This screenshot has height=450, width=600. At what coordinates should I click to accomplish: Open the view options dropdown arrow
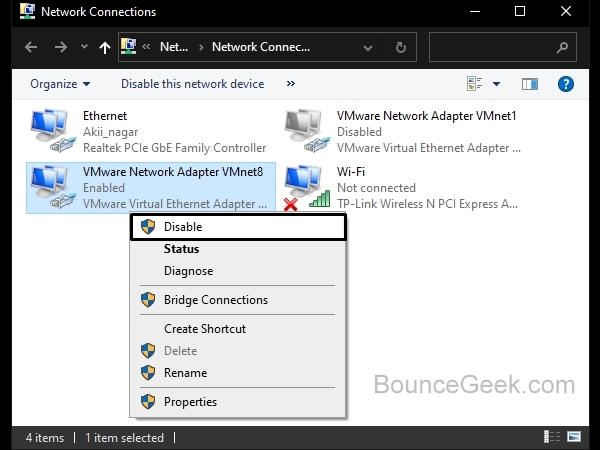tap(496, 84)
